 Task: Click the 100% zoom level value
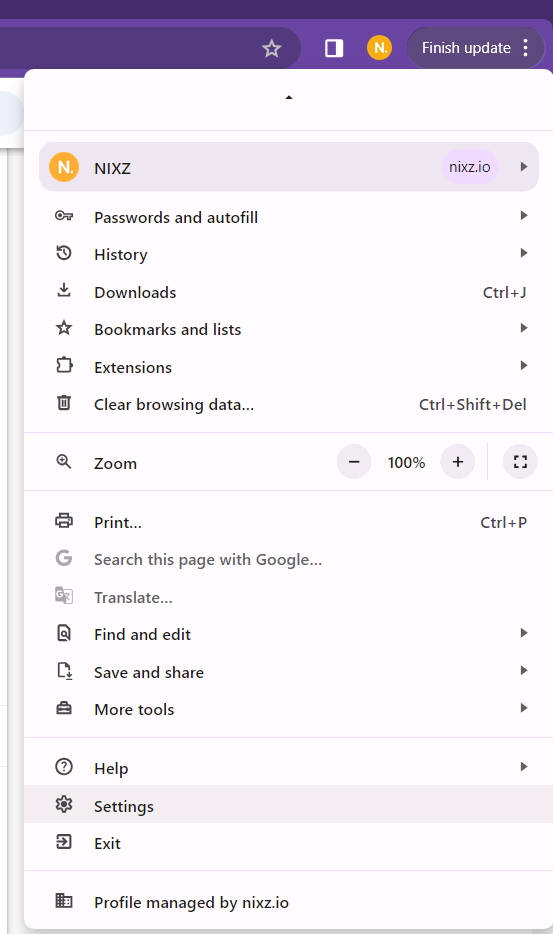click(x=406, y=462)
